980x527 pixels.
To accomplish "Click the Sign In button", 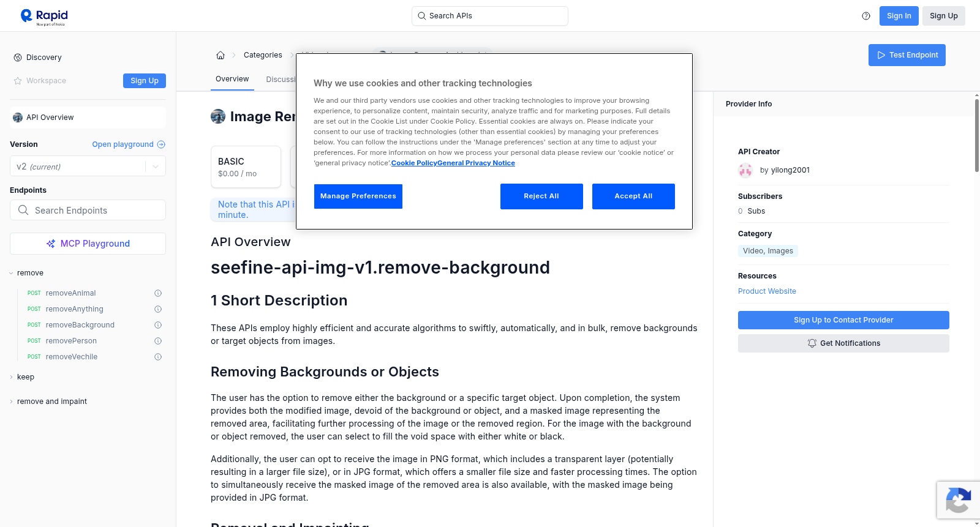I will (x=899, y=16).
